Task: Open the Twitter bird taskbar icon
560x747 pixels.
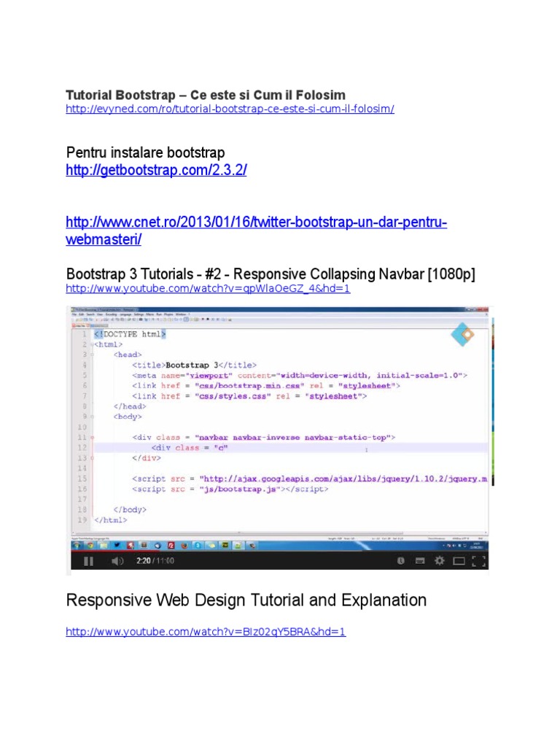Action: pyautogui.click(x=117, y=545)
